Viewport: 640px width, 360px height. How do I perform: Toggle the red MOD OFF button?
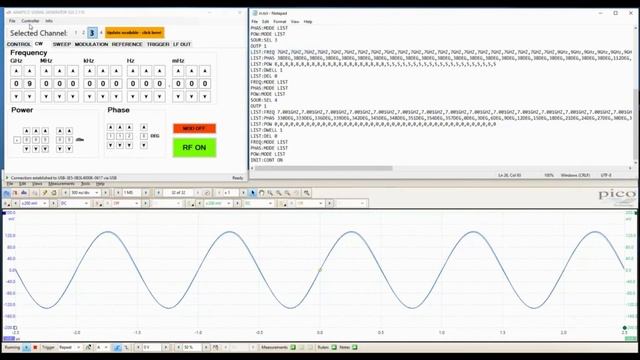coord(194,128)
